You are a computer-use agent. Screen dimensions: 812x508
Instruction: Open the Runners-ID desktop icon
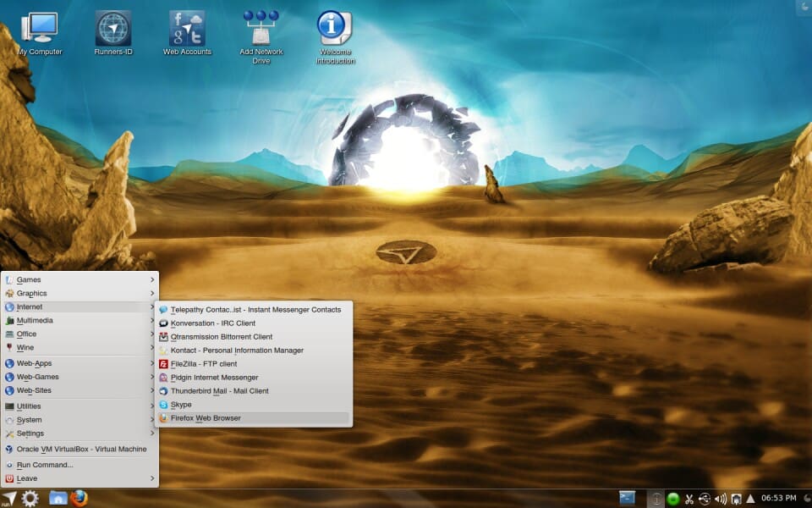(x=113, y=34)
